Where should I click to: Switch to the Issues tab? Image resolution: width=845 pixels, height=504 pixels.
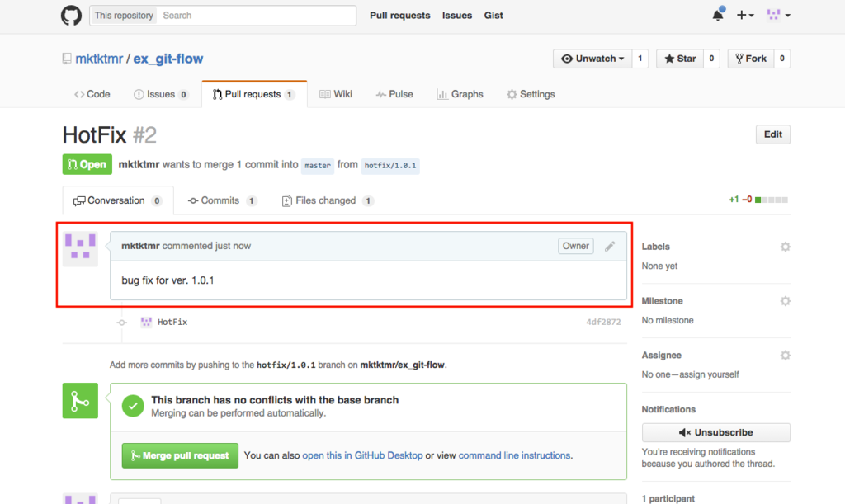click(x=161, y=94)
